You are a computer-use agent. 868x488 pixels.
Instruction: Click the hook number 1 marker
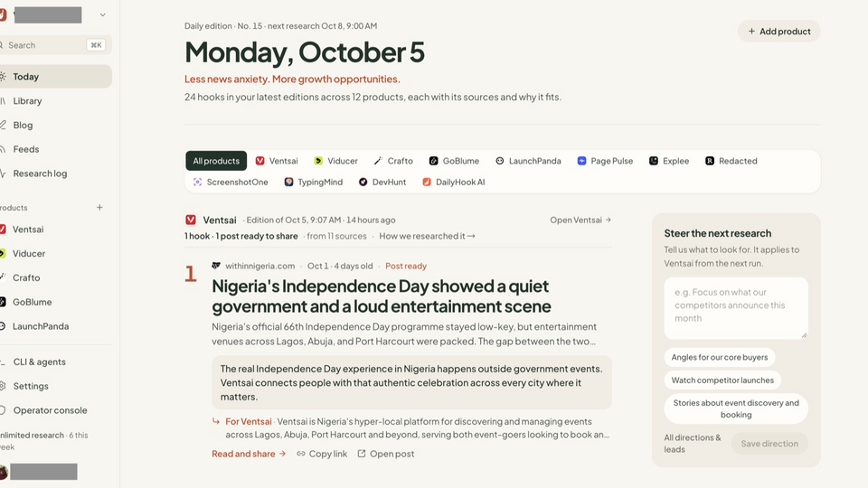click(x=191, y=274)
